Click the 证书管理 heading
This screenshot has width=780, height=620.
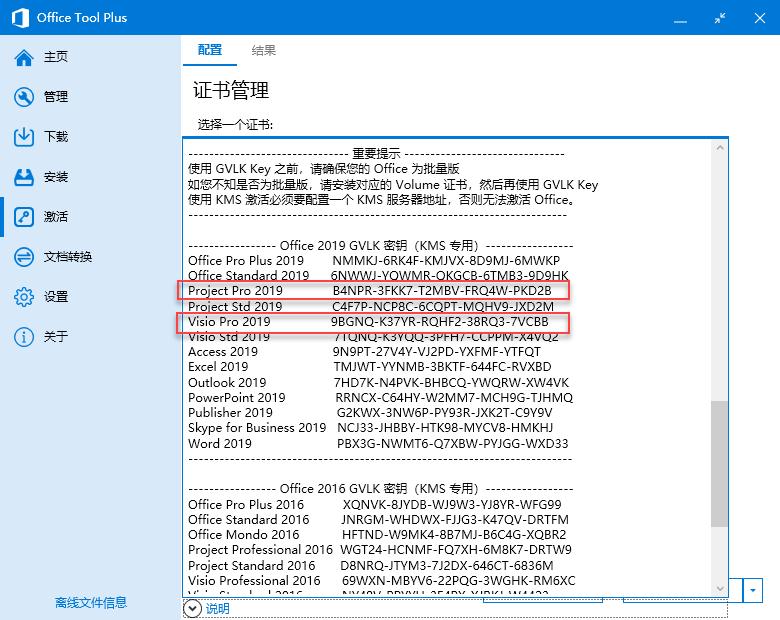tap(231, 90)
